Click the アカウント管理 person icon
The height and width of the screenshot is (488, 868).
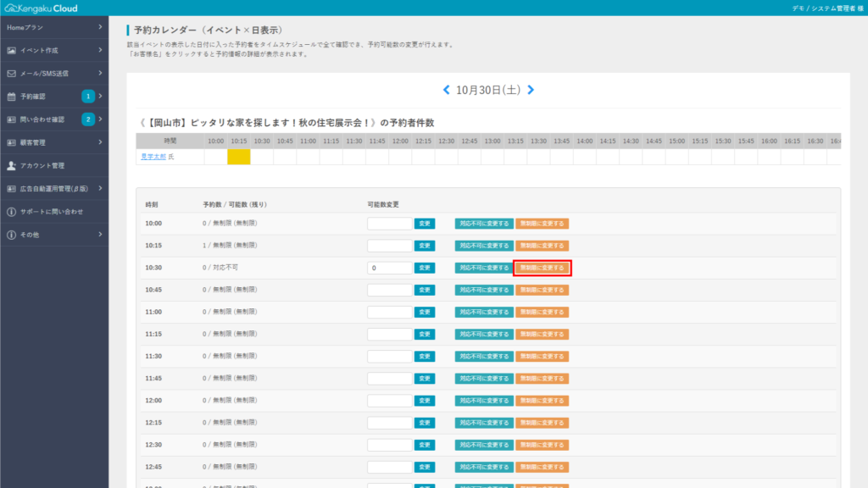11,165
